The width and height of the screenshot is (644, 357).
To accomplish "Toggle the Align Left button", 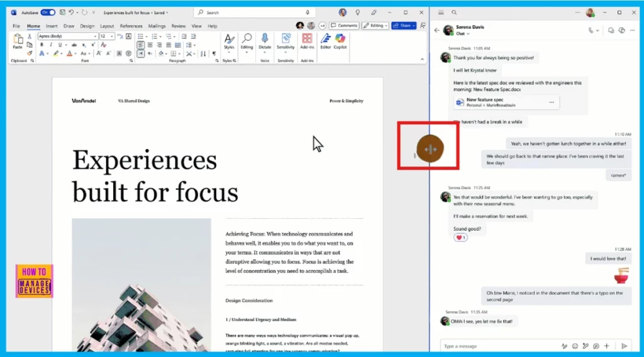I will [140, 45].
